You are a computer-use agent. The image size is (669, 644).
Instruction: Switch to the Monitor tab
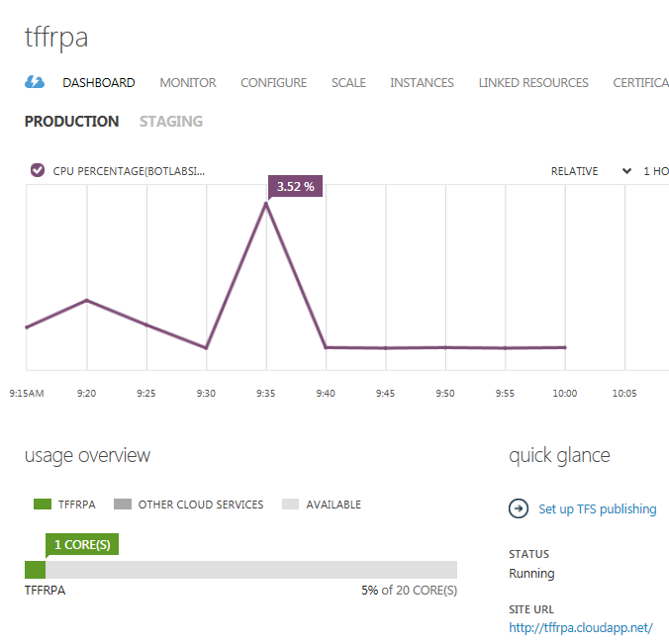pyautogui.click(x=188, y=83)
